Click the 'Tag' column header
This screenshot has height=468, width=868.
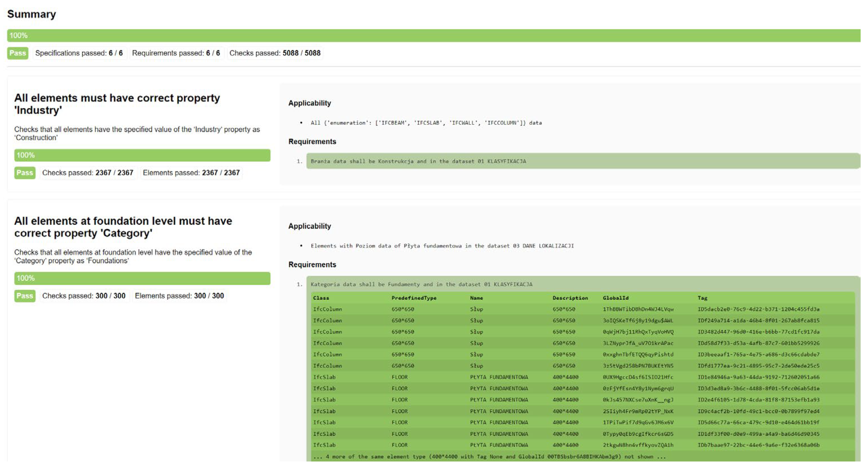tap(702, 298)
